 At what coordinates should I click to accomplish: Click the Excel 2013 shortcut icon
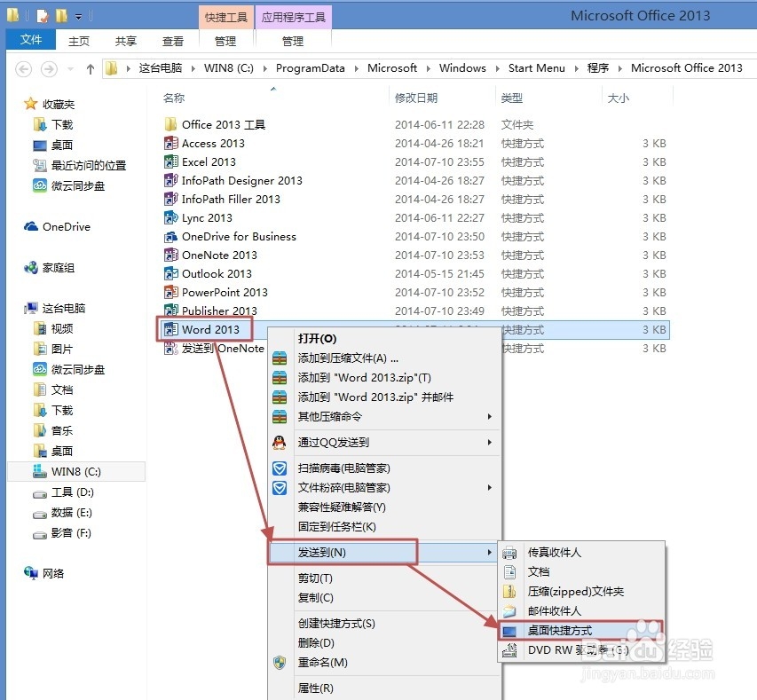coord(171,161)
